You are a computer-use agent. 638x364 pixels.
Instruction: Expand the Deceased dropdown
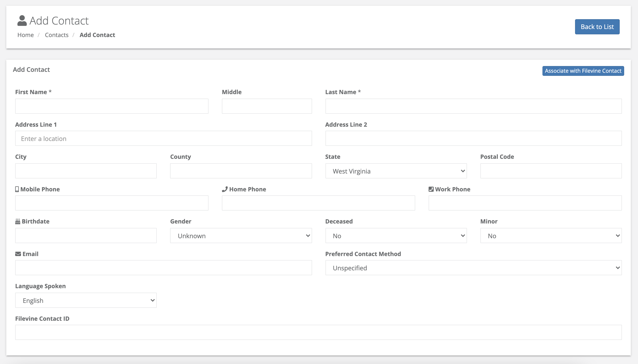396,236
